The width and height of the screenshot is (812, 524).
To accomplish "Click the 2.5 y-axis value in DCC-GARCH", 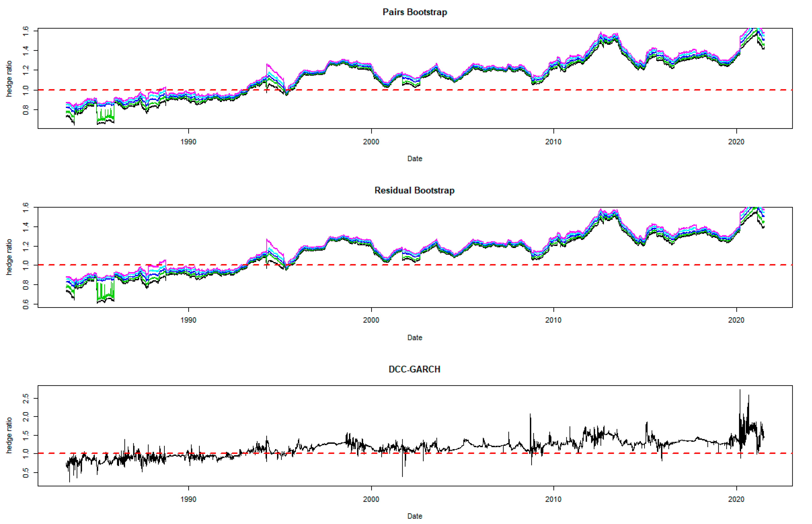I will tap(26, 398).
